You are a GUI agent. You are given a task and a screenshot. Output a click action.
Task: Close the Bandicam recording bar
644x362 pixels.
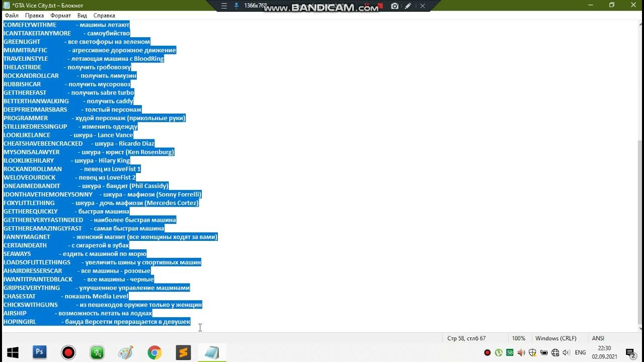(x=422, y=6)
